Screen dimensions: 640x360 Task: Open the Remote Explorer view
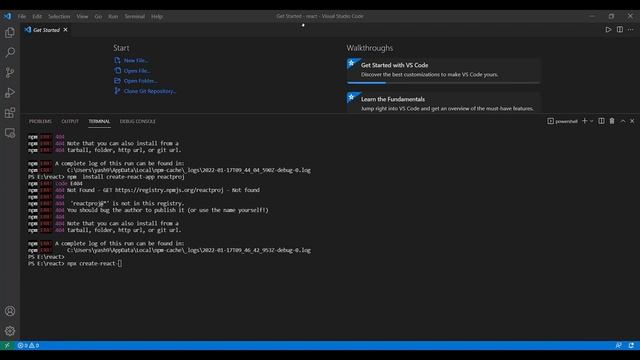[10, 133]
